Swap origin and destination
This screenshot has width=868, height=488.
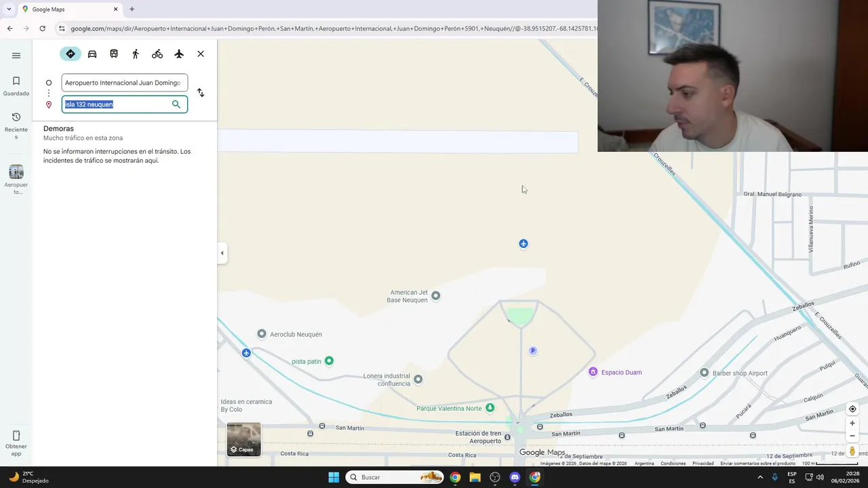(200, 93)
